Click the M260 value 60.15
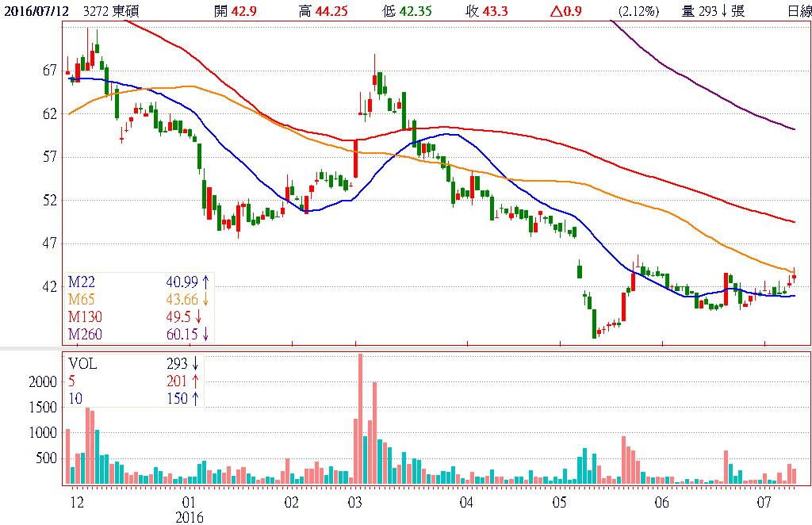 click(x=182, y=334)
